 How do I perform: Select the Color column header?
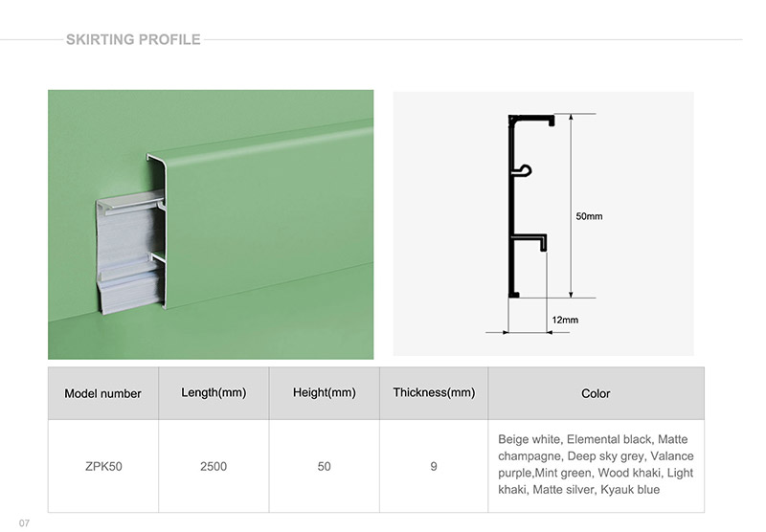596,393
